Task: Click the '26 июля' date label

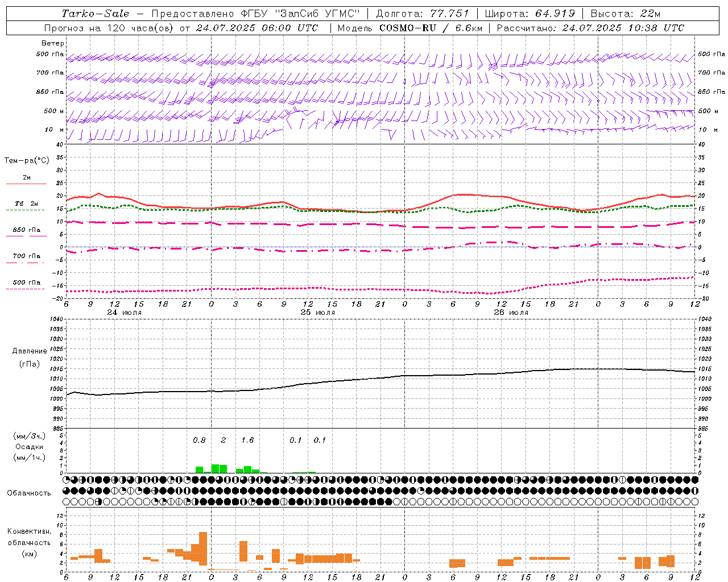Action: 511,312
